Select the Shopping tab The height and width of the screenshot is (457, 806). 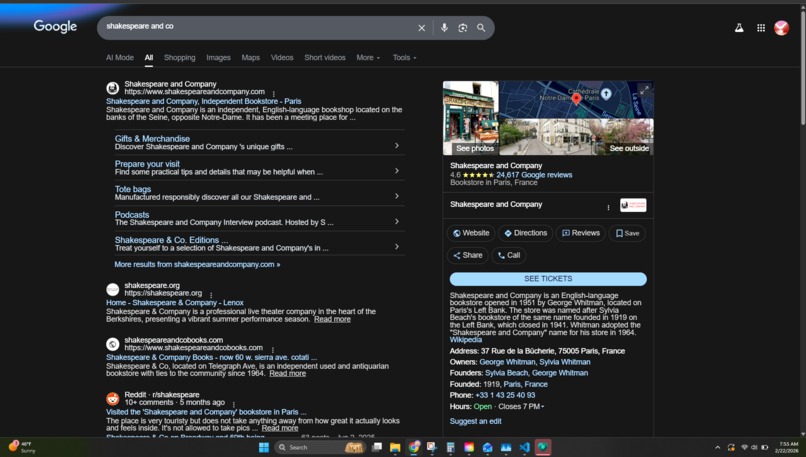tap(179, 58)
